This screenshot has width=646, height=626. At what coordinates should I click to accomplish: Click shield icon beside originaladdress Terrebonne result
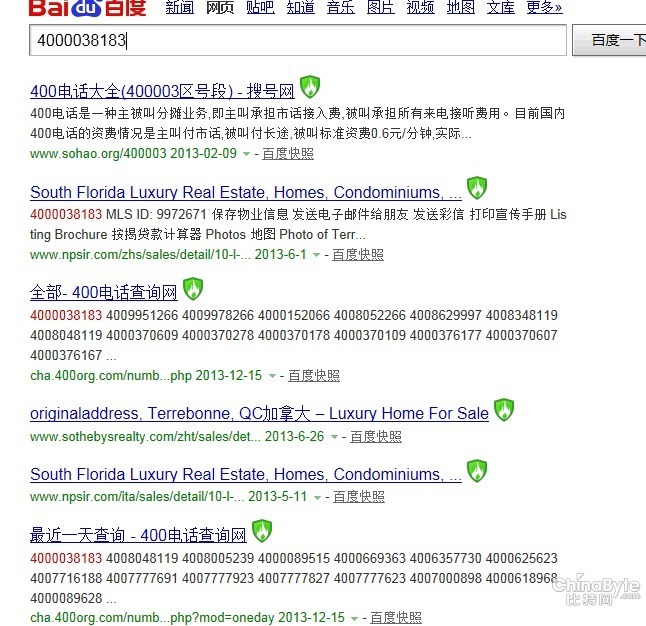point(504,410)
